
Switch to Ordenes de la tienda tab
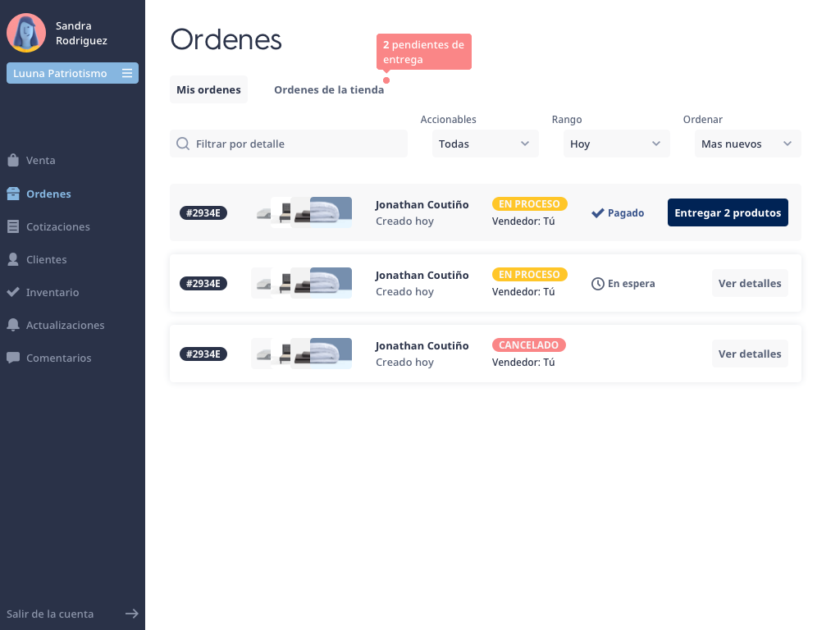329,89
